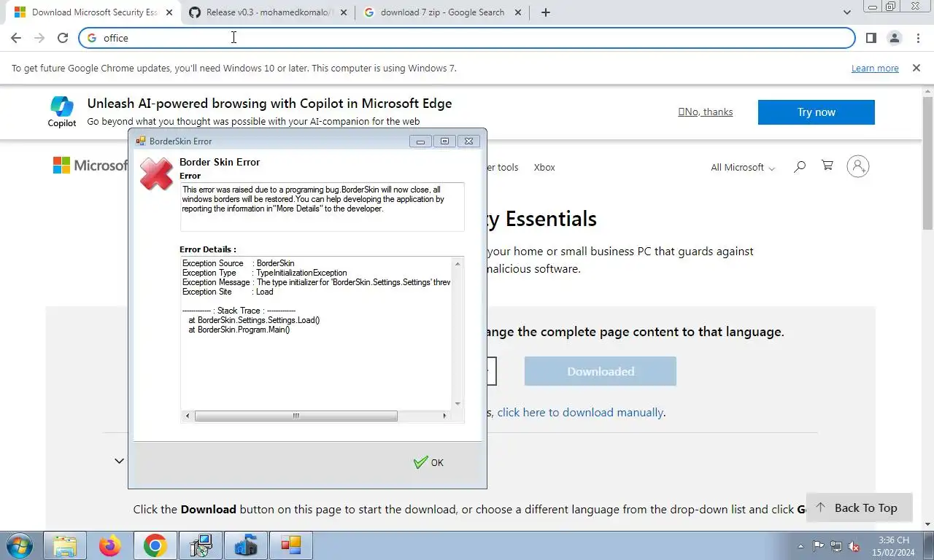
Task: Click the Try now button
Action: coord(816,112)
